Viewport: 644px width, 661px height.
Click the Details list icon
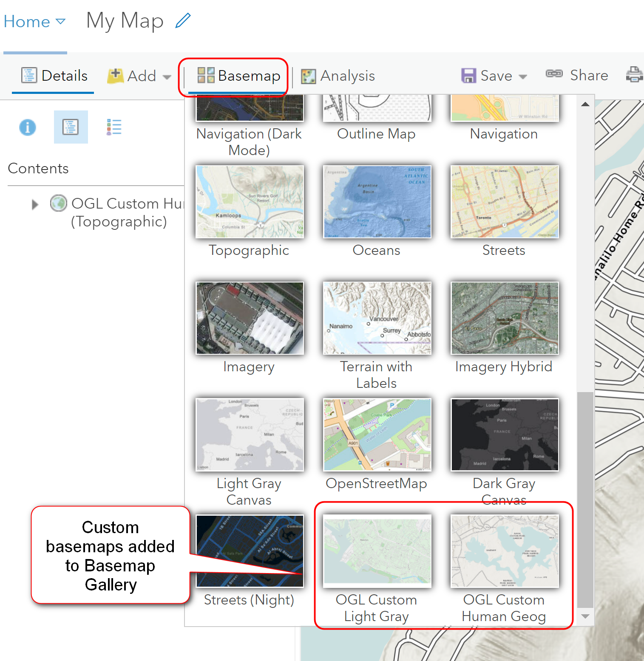click(x=29, y=75)
